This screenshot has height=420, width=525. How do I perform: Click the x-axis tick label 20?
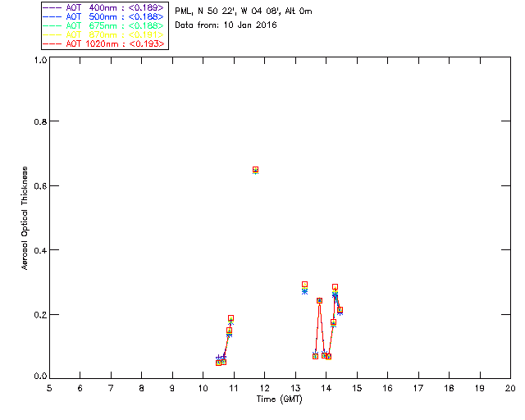[x=510, y=388]
